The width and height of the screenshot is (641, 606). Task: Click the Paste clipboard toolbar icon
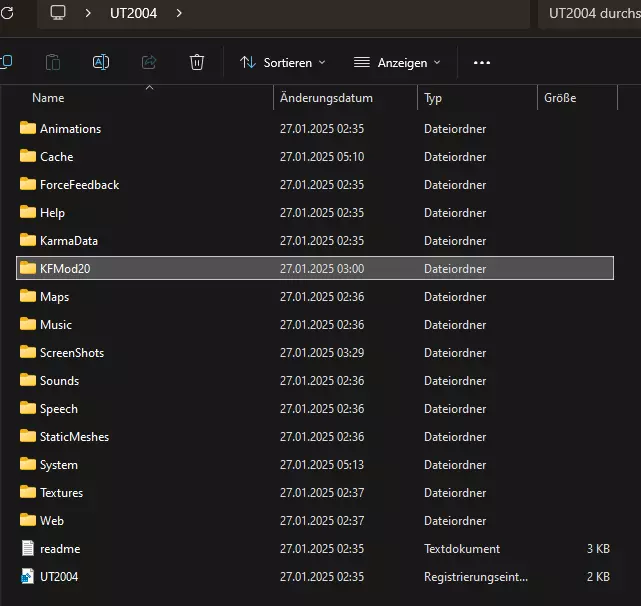[x=53, y=62]
